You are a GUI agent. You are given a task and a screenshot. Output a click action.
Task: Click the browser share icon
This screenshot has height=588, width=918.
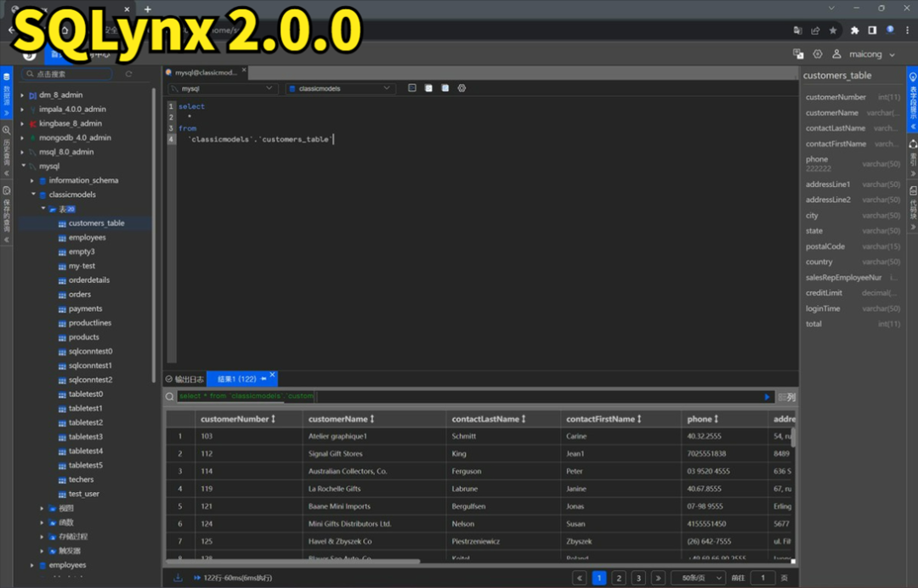[x=815, y=31]
